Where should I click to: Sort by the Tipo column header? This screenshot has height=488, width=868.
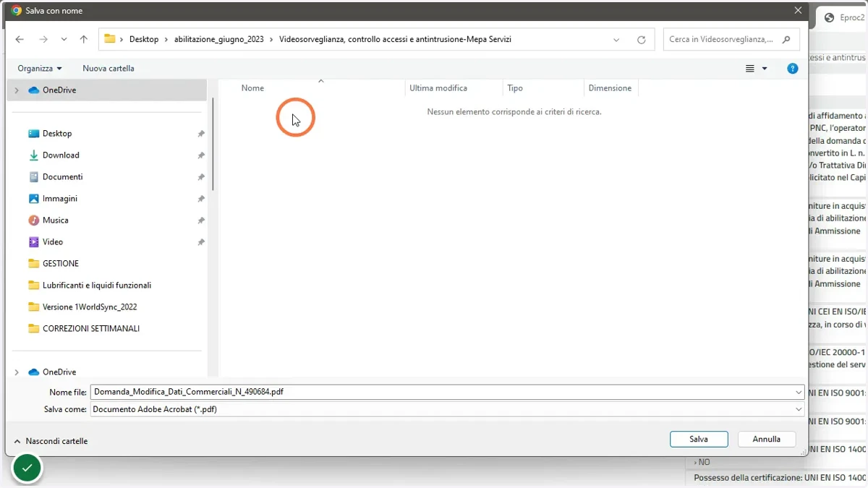[x=515, y=88]
